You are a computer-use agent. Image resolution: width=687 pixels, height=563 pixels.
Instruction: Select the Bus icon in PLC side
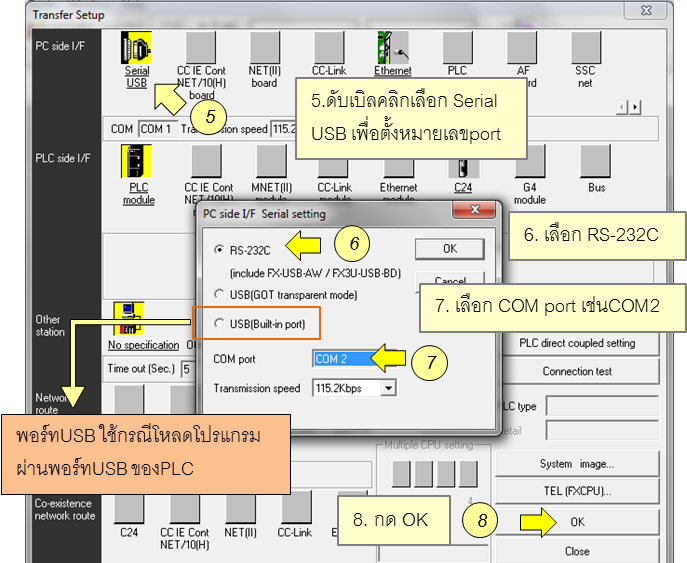(x=595, y=161)
